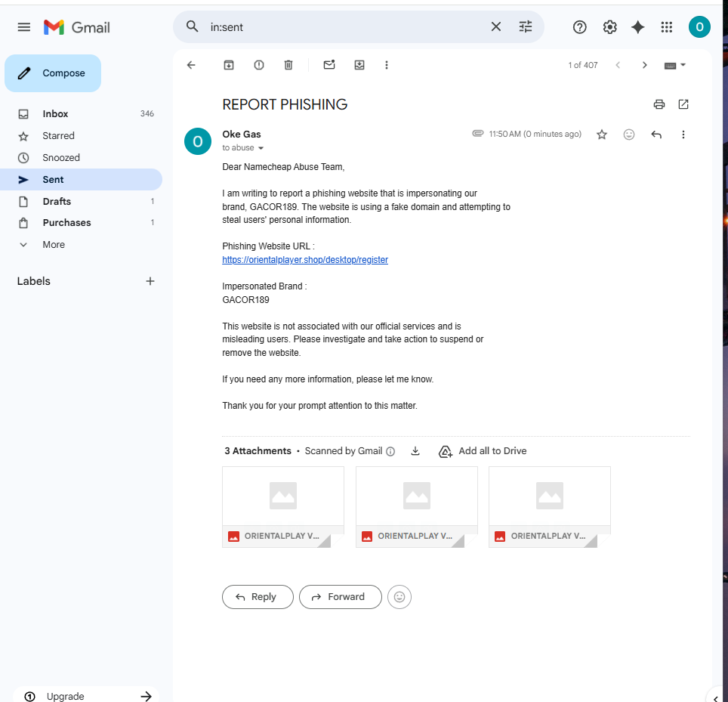728x702 pixels.
Task: Move email to Inbox icon
Action: (359, 65)
